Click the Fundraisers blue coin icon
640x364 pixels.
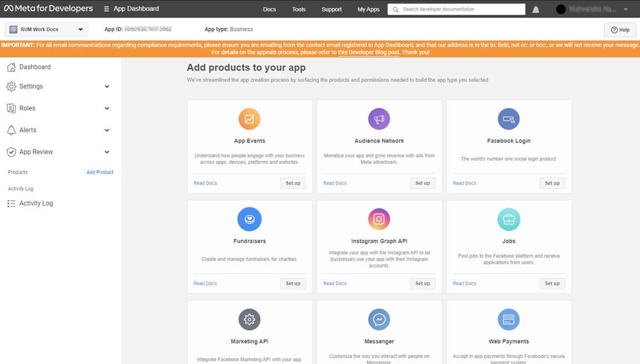pos(249,219)
